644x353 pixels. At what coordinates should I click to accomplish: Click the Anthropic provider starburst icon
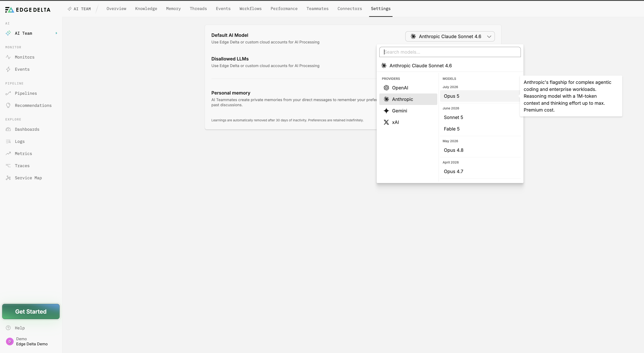click(x=386, y=99)
